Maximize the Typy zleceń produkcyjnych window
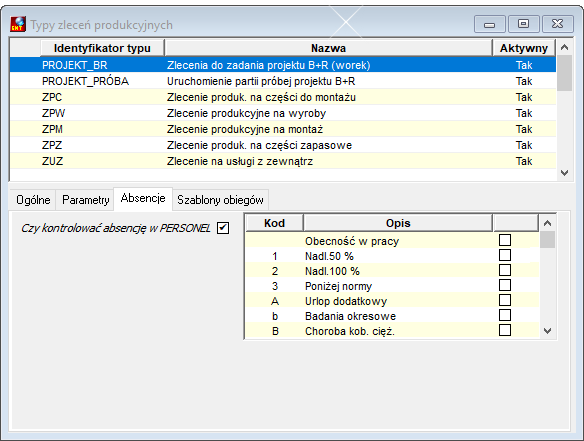Viewport: 584px width, 441px height. coord(523,24)
